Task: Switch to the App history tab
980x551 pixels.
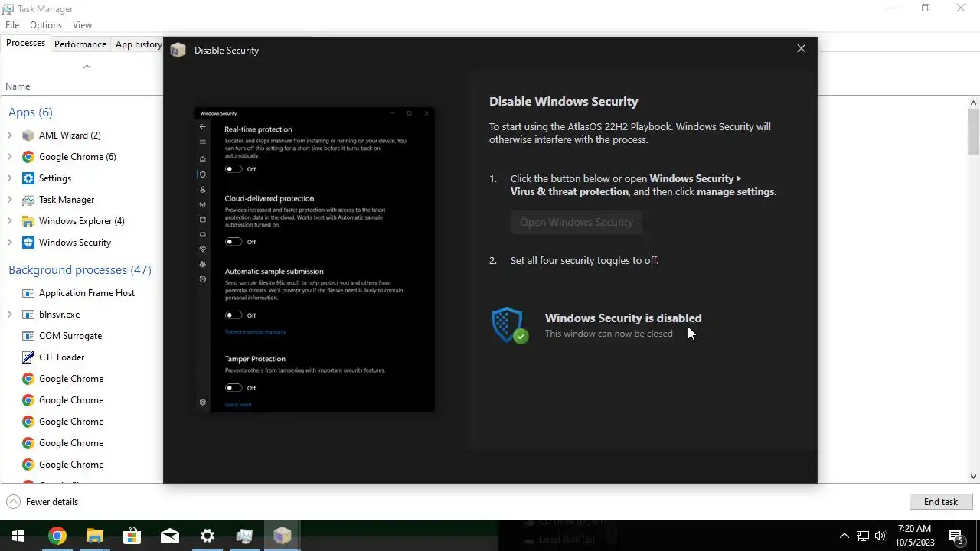Action: coord(138,44)
